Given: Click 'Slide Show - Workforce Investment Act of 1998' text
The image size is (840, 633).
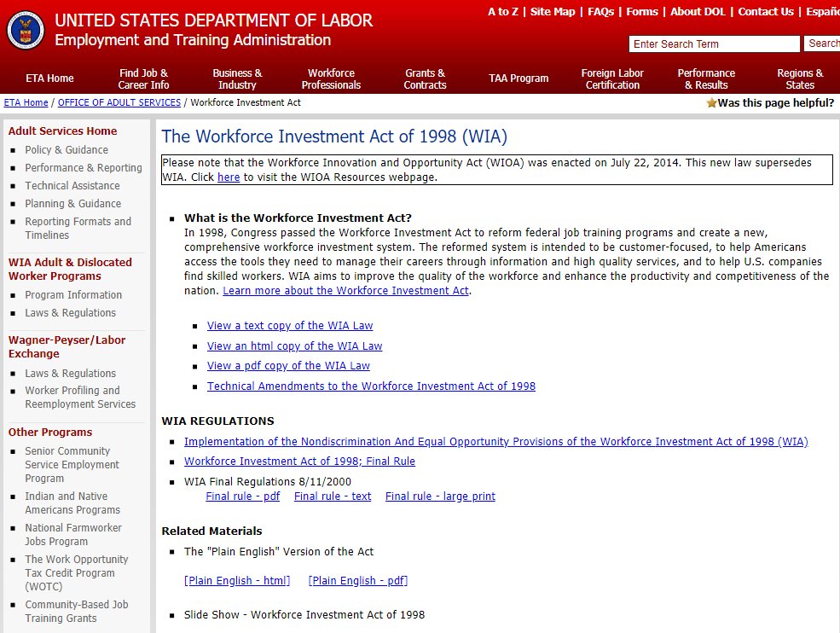Looking at the screenshot, I should pos(304,615).
